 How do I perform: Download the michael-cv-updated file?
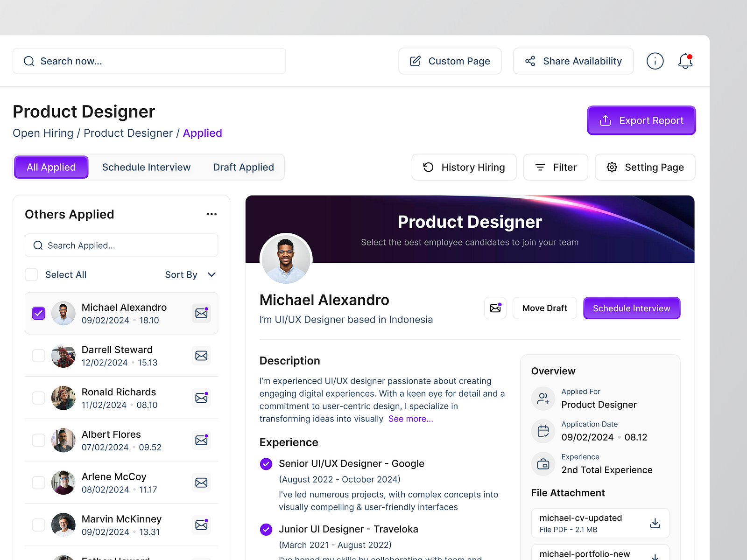coord(655,523)
